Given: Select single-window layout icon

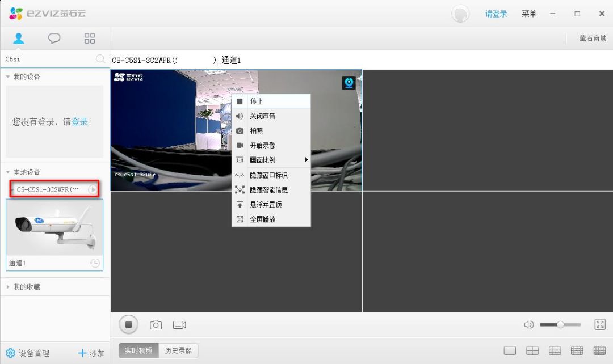Looking at the screenshot, I should click(x=510, y=351).
